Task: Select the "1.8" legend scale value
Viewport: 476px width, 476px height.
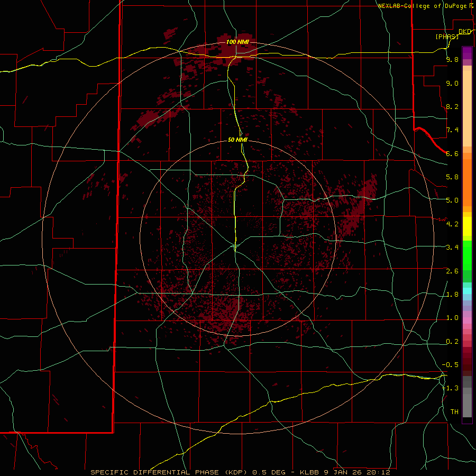Action: coord(452,295)
